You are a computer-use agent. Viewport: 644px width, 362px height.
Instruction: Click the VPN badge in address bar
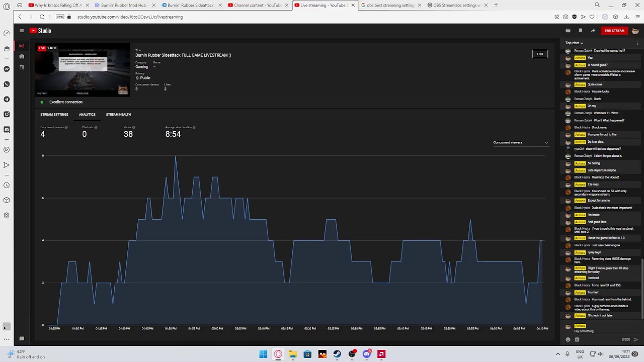point(60,17)
